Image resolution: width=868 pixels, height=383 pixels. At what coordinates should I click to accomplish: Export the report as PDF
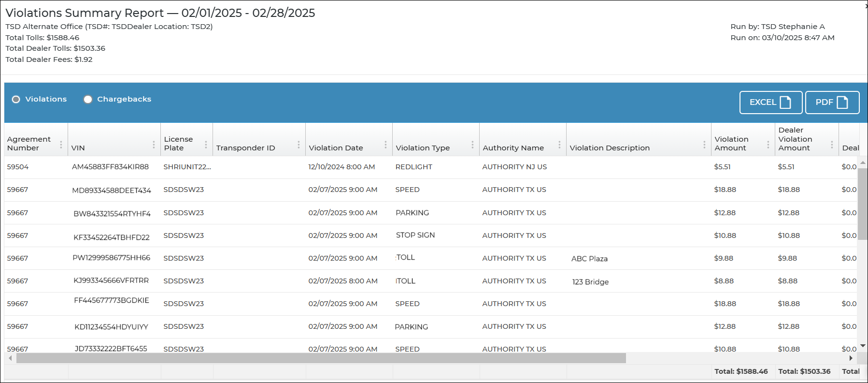(832, 103)
